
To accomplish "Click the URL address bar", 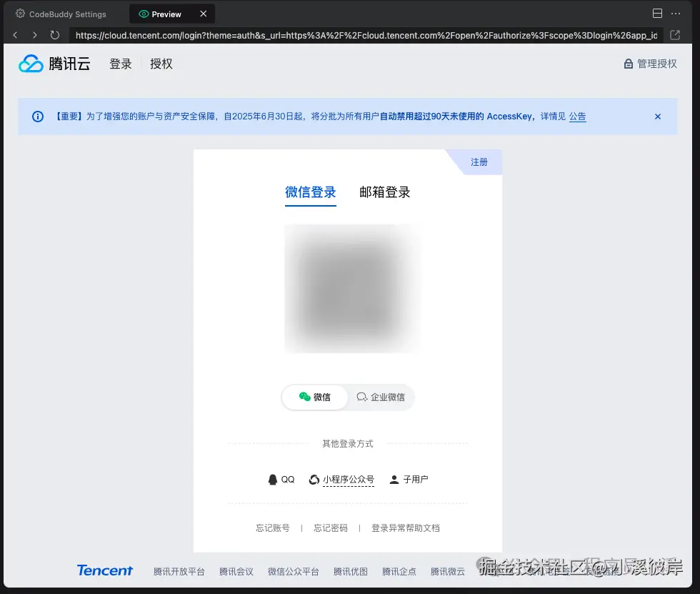I will 366,35.
